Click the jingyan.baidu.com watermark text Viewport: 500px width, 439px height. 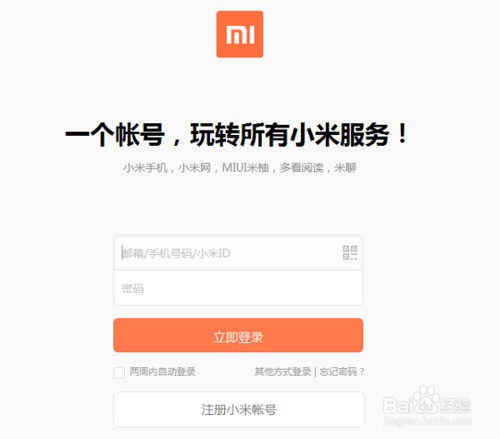(427, 421)
